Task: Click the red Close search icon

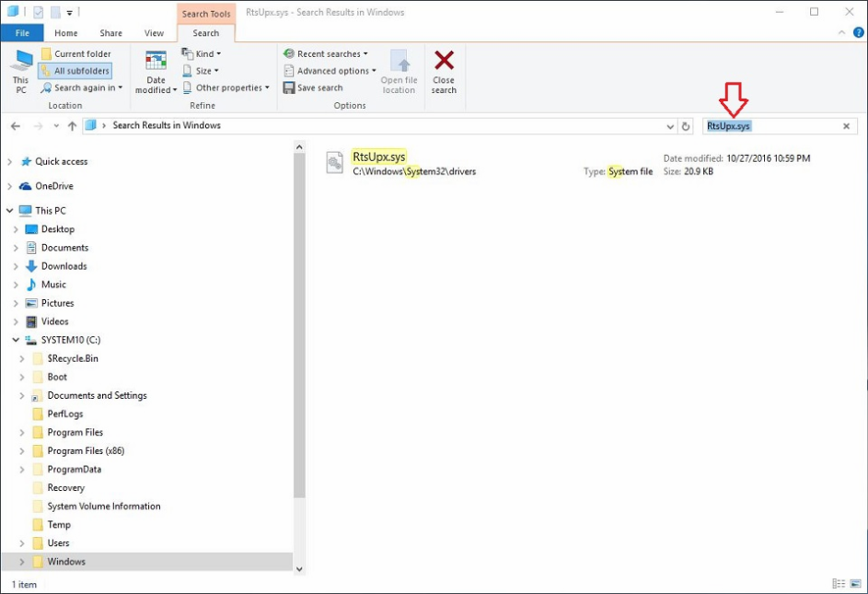Action: coord(444,61)
